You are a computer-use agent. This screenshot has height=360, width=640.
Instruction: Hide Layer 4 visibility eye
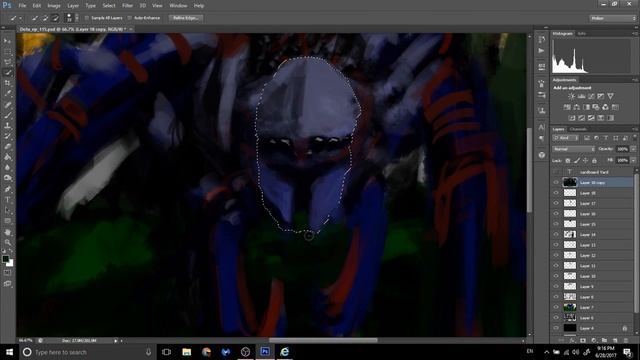pyautogui.click(x=556, y=328)
